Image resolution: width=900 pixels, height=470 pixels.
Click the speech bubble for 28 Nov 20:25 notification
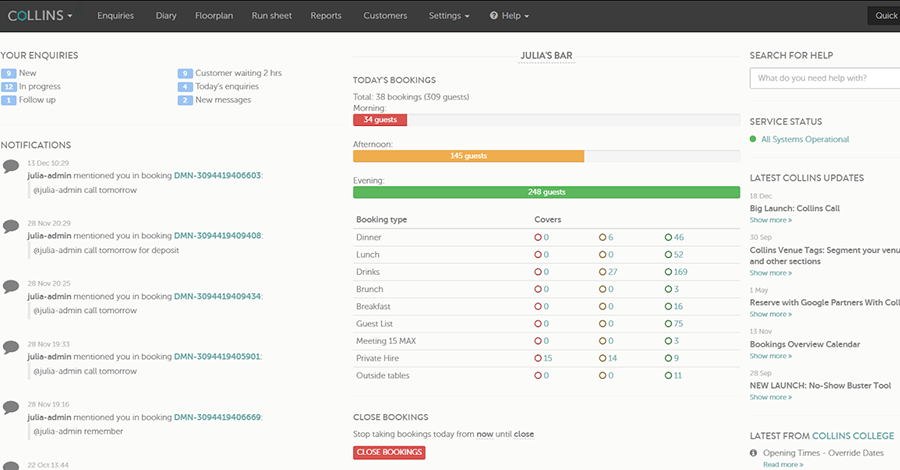tap(11, 286)
